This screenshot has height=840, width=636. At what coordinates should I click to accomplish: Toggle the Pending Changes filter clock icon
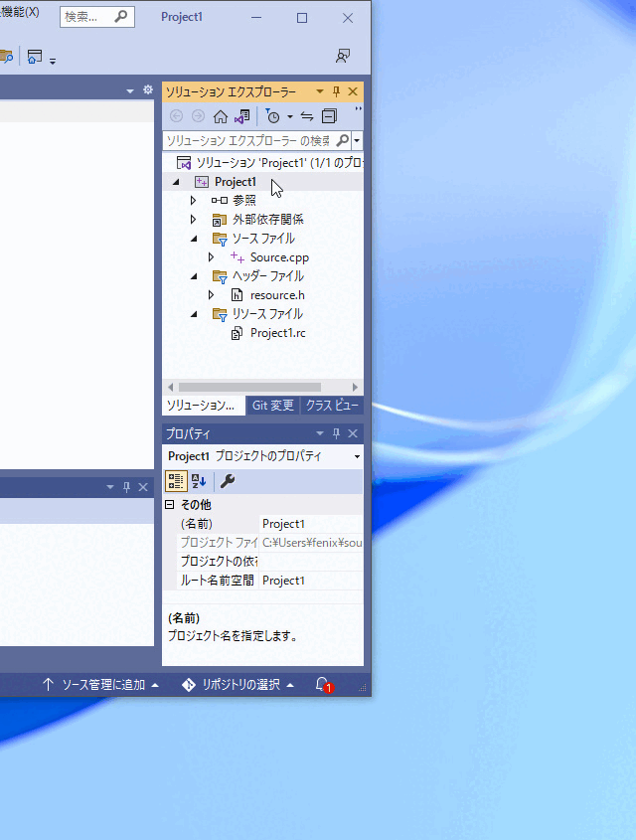(272, 116)
